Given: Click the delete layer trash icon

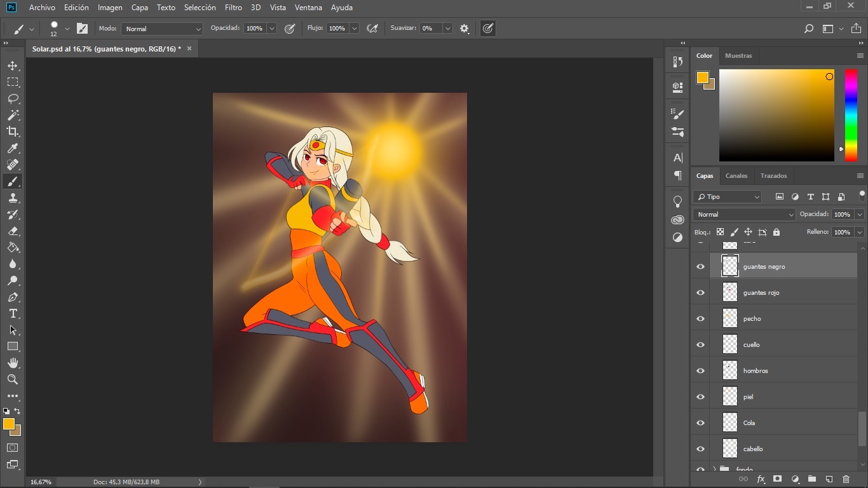Looking at the screenshot, I should tap(846, 479).
